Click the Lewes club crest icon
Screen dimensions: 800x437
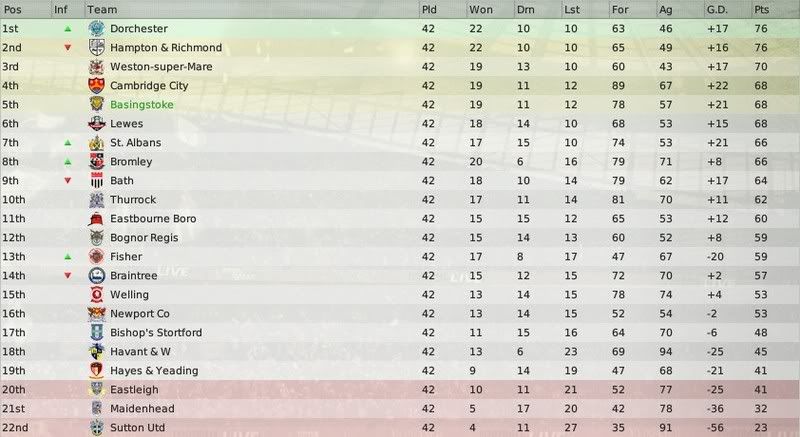click(x=96, y=123)
